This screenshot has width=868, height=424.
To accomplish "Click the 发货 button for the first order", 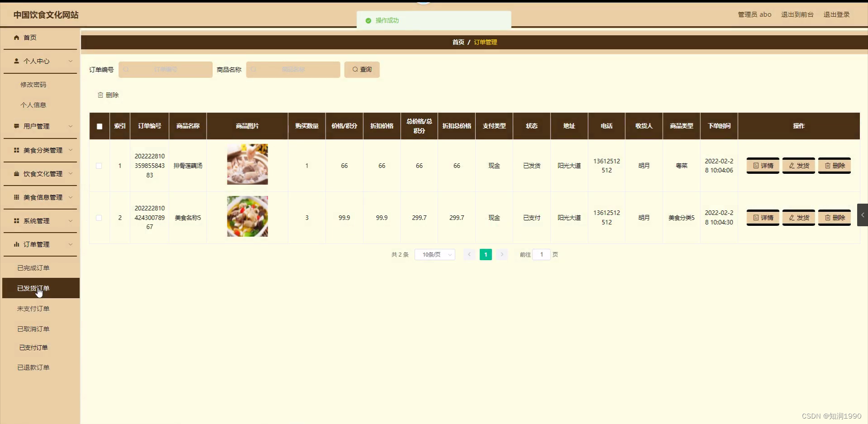I will [798, 166].
